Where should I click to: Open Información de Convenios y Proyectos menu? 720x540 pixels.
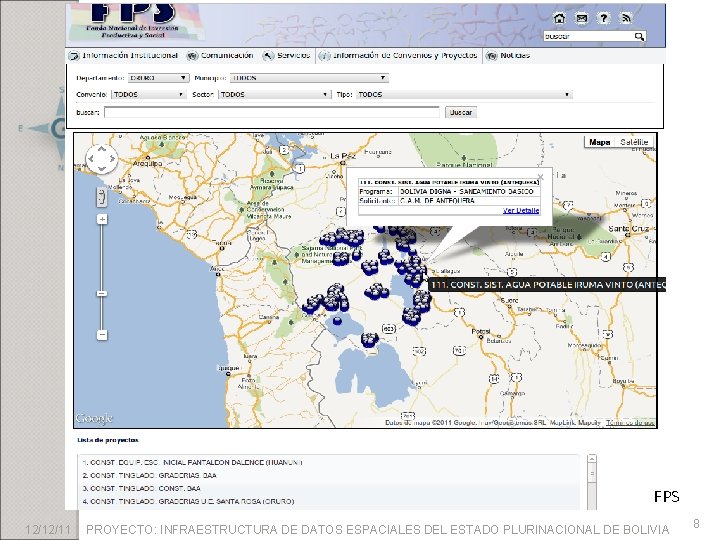(399, 56)
